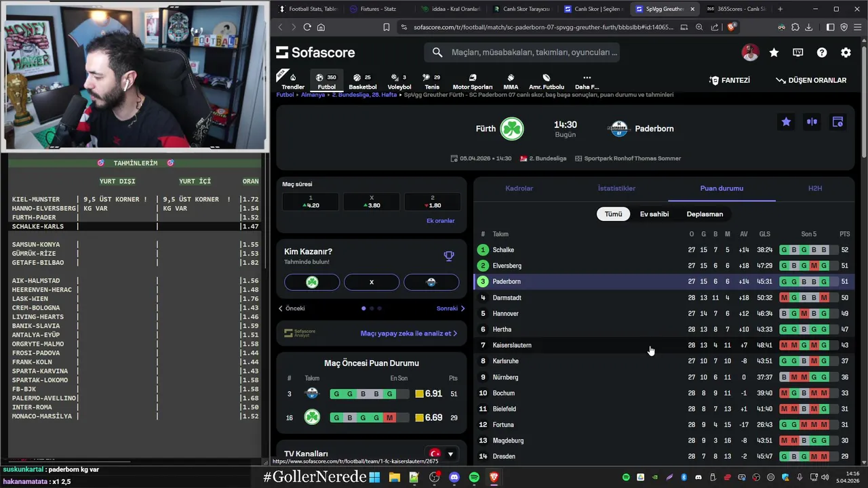Switch to Fixtures - Statz browser tab

tap(378, 9)
